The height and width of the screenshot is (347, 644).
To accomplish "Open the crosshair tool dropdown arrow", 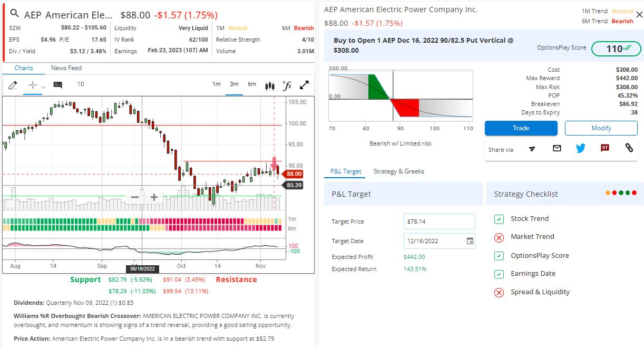I will point(43,87).
